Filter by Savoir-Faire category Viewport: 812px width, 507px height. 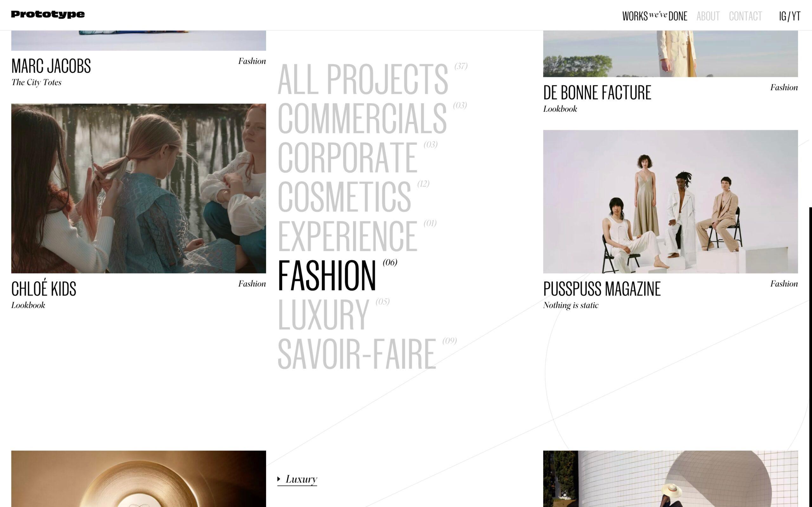click(x=357, y=354)
